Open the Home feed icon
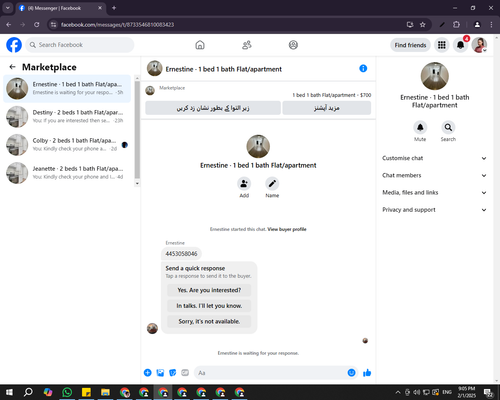This screenshot has width=500, height=400. [x=200, y=45]
